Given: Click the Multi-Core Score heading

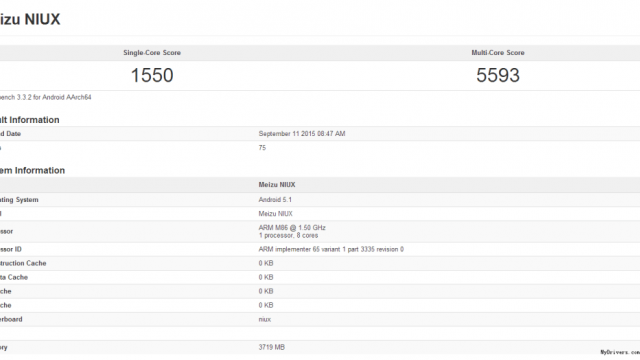Looking at the screenshot, I should tap(498, 53).
